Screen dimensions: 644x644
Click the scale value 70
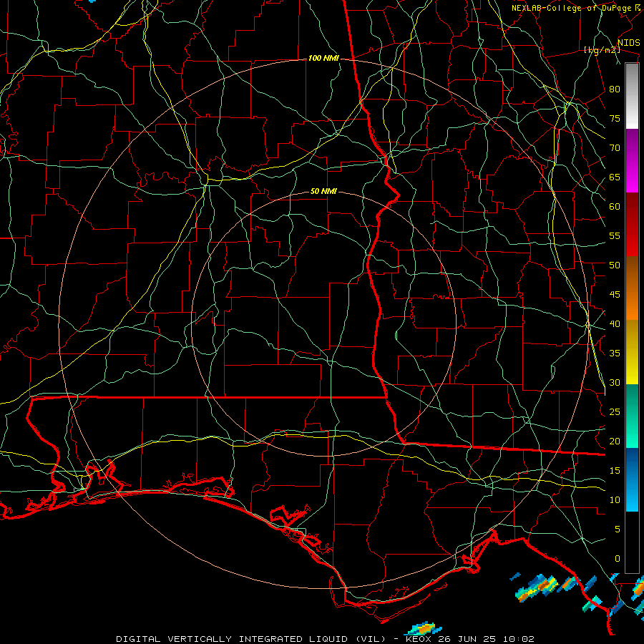[x=615, y=148]
